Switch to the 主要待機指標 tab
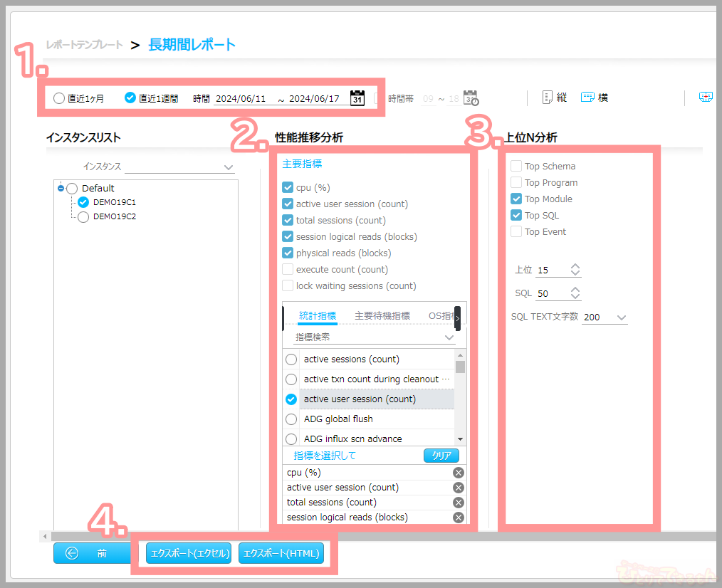This screenshot has width=722, height=588. pyautogui.click(x=382, y=315)
